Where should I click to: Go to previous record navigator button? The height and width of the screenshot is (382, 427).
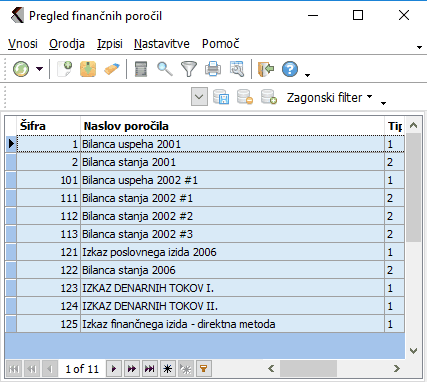(x=50, y=369)
